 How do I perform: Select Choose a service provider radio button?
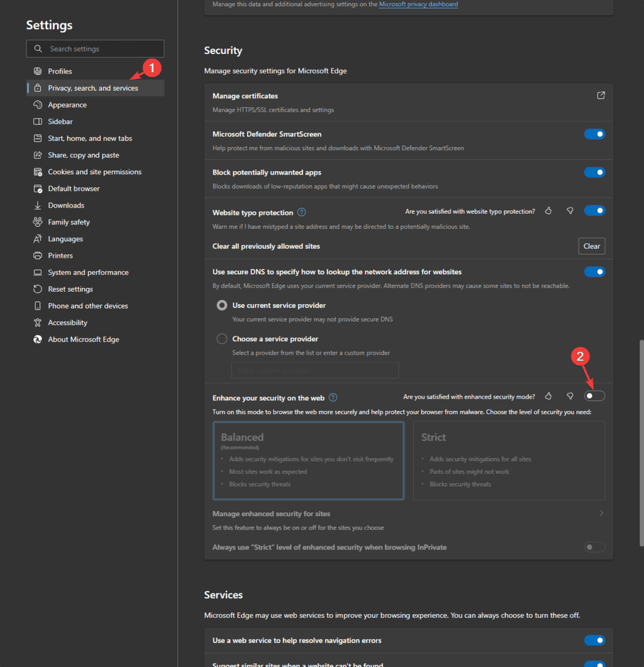click(x=222, y=339)
